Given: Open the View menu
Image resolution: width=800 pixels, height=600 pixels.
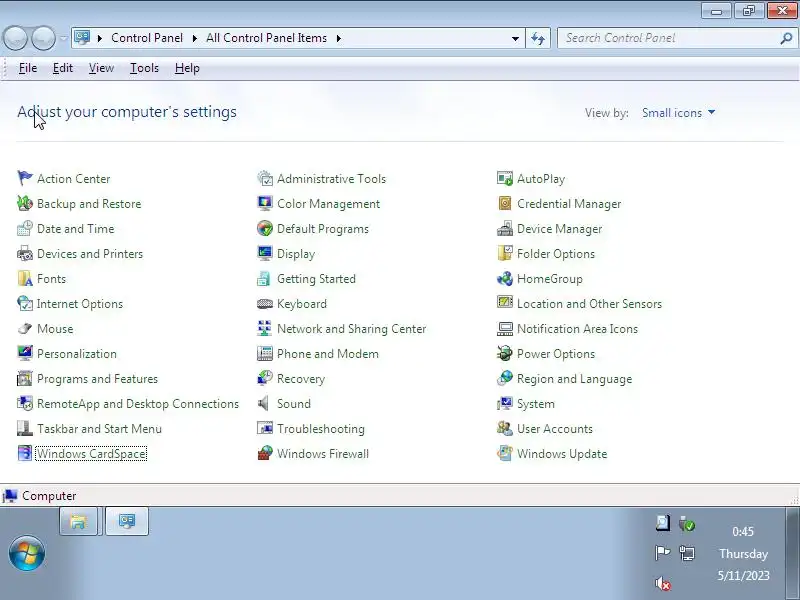Looking at the screenshot, I should [x=101, y=68].
